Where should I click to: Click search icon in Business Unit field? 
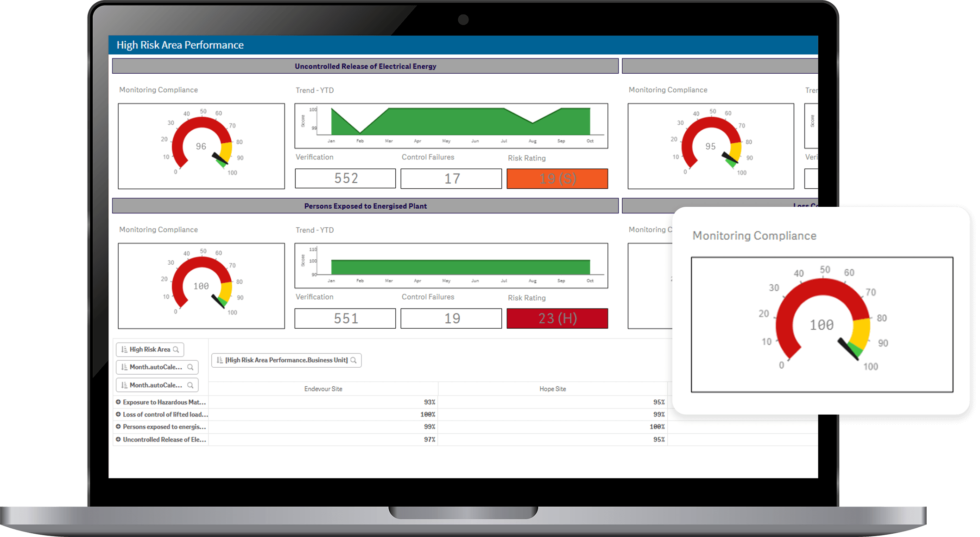pyautogui.click(x=354, y=360)
